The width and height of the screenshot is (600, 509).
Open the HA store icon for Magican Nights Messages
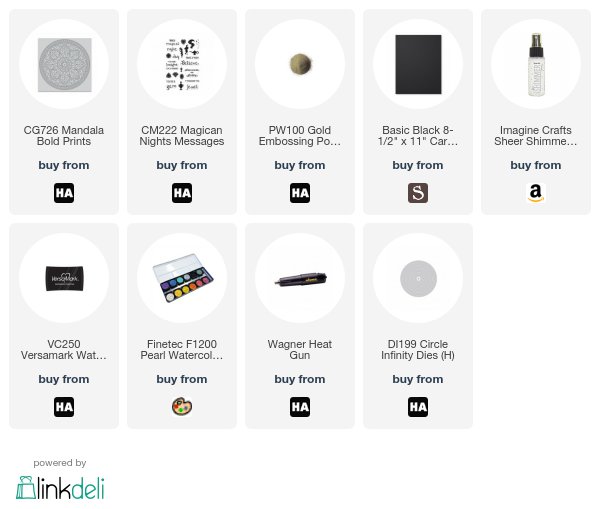click(182, 193)
